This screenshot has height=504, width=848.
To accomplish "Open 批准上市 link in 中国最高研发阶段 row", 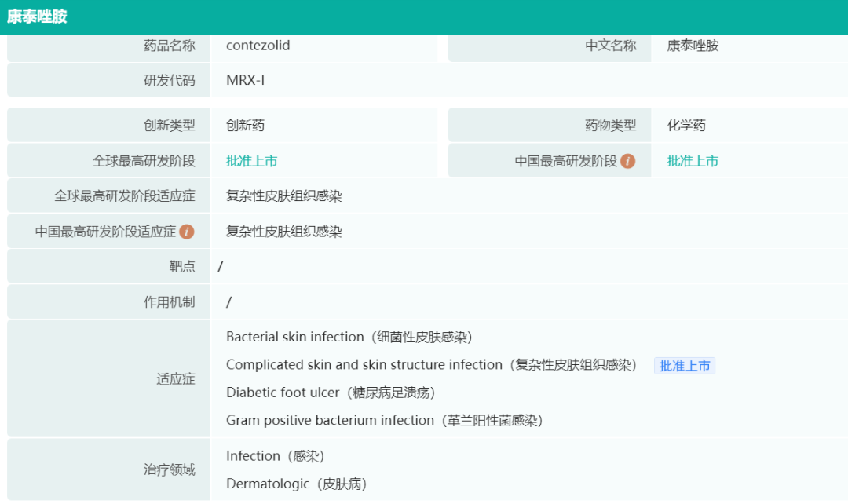I will point(693,161).
